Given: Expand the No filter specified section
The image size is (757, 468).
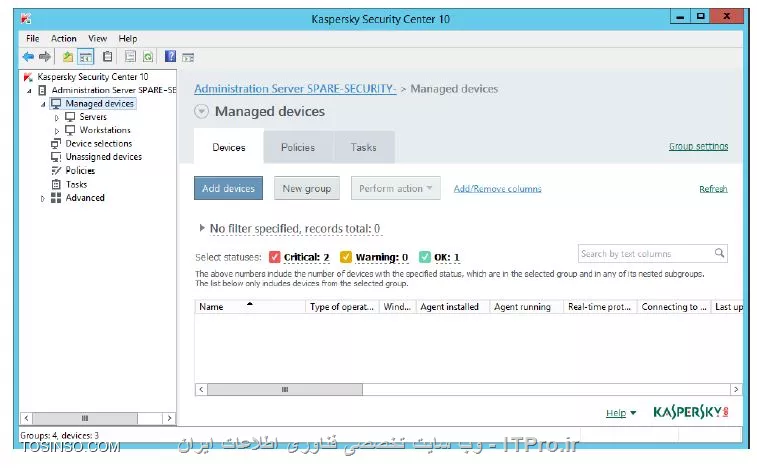Looking at the screenshot, I should pyautogui.click(x=202, y=228).
